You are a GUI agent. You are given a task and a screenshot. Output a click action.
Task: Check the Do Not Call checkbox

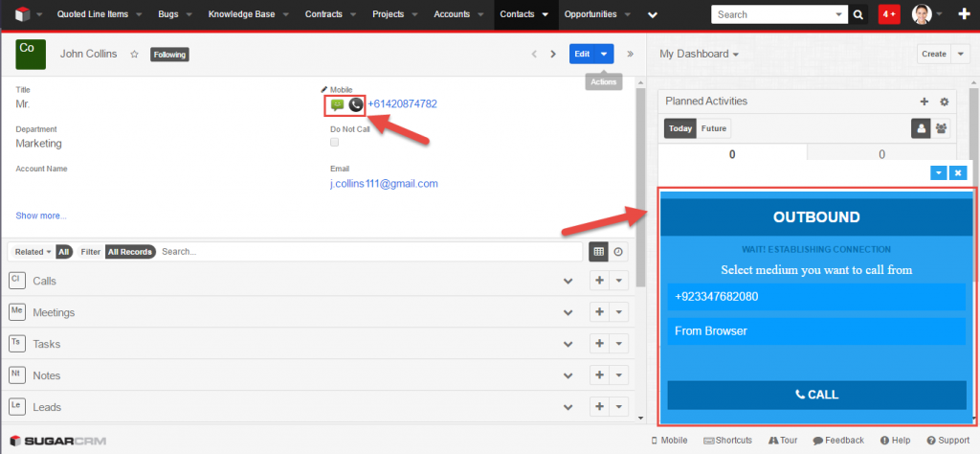[334, 143]
